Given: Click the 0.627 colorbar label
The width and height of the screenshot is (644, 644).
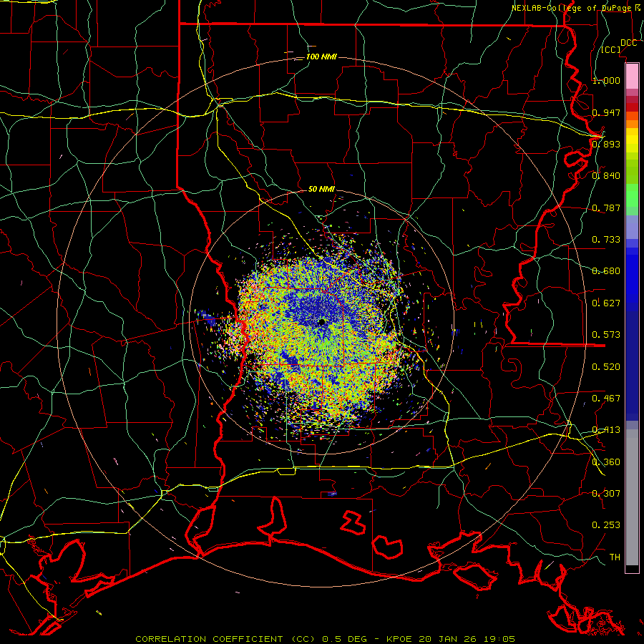Looking at the screenshot, I should tap(606, 303).
